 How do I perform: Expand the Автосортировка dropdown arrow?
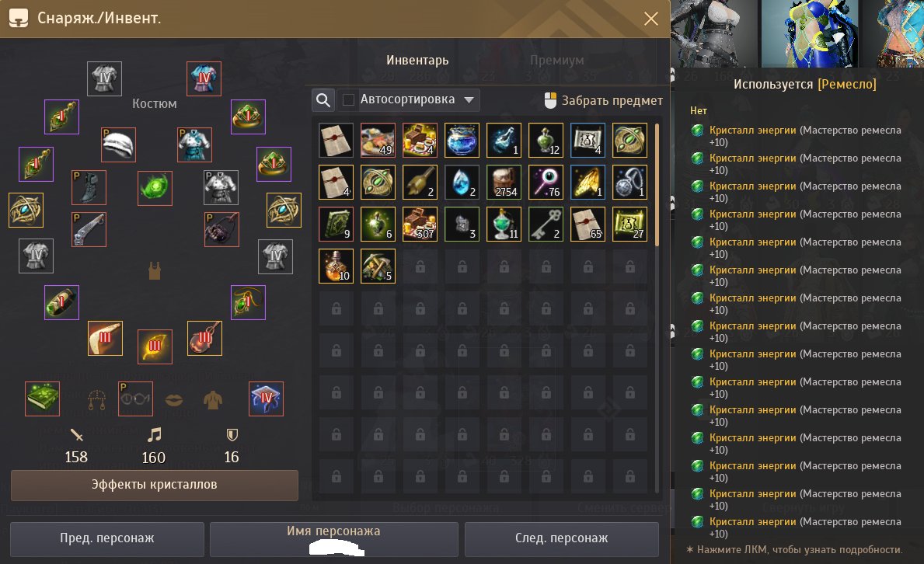pos(469,99)
